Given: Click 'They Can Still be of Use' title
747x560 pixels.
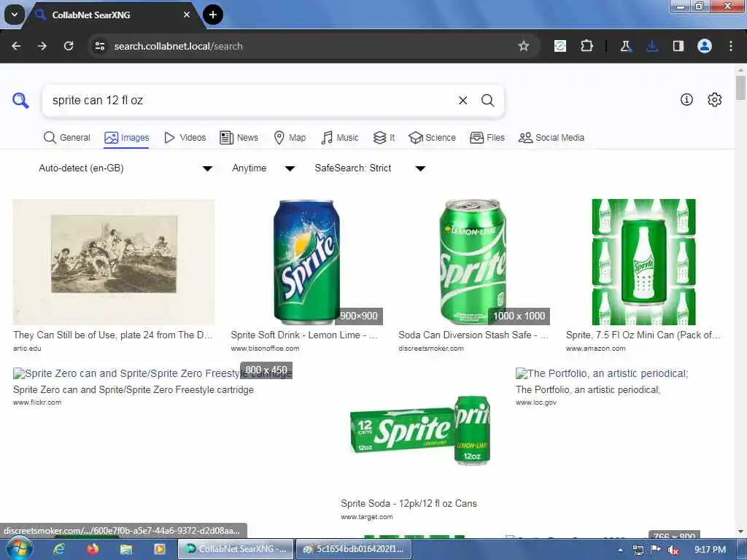Looking at the screenshot, I should pos(113,335).
